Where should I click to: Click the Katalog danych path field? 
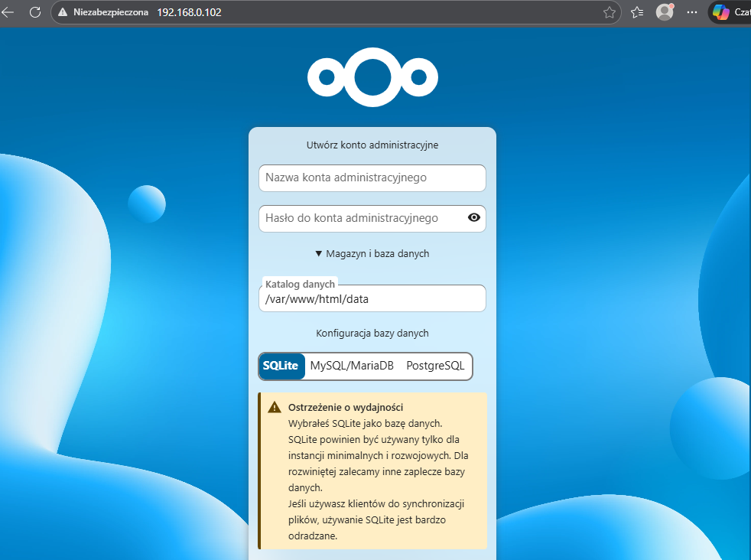point(372,299)
